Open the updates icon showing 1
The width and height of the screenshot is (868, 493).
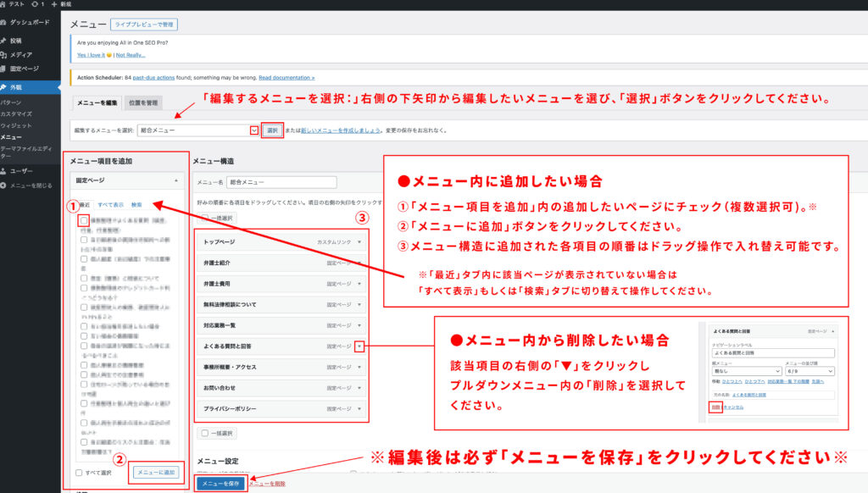point(35,4)
